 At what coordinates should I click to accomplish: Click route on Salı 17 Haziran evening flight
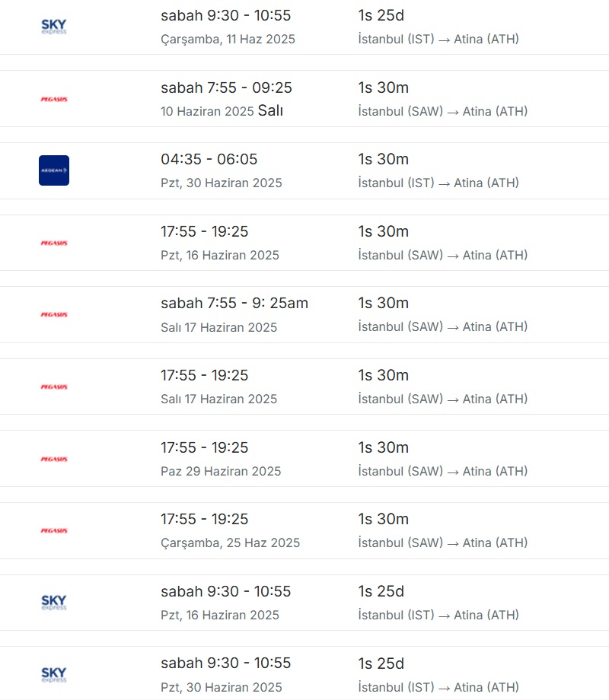point(443,399)
